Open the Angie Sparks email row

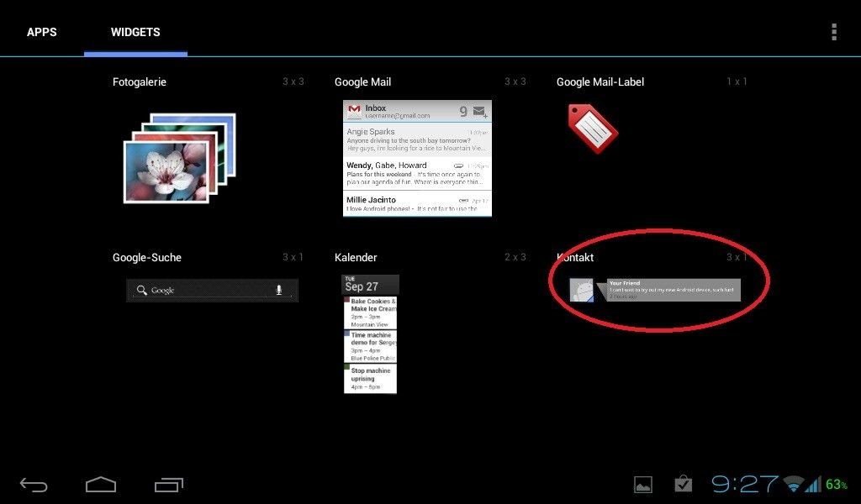417,139
